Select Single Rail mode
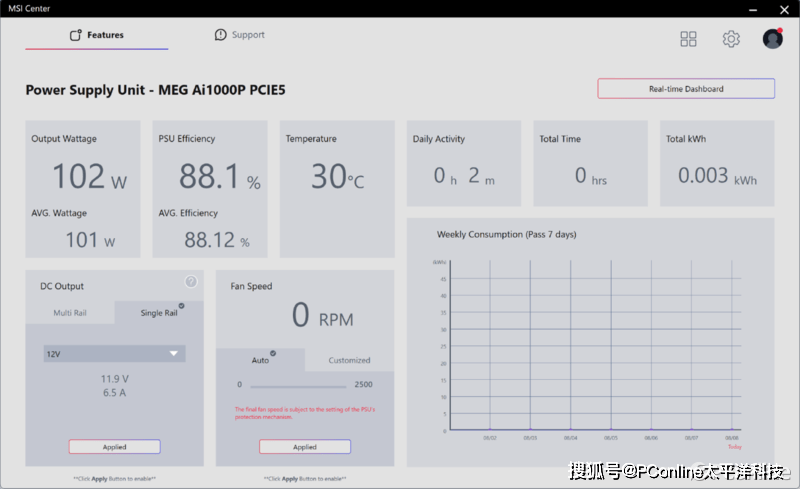800x489 pixels. pyautogui.click(x=159, y=313)
